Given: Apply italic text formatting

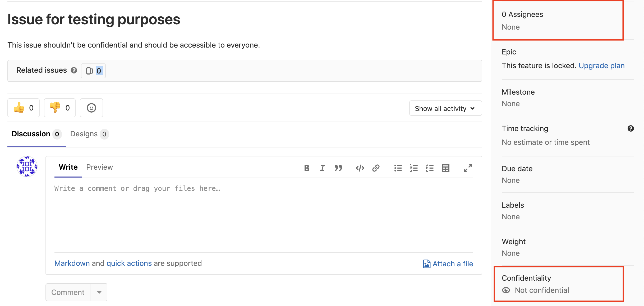Looking at the screenshot, I should tap(322, 168).
